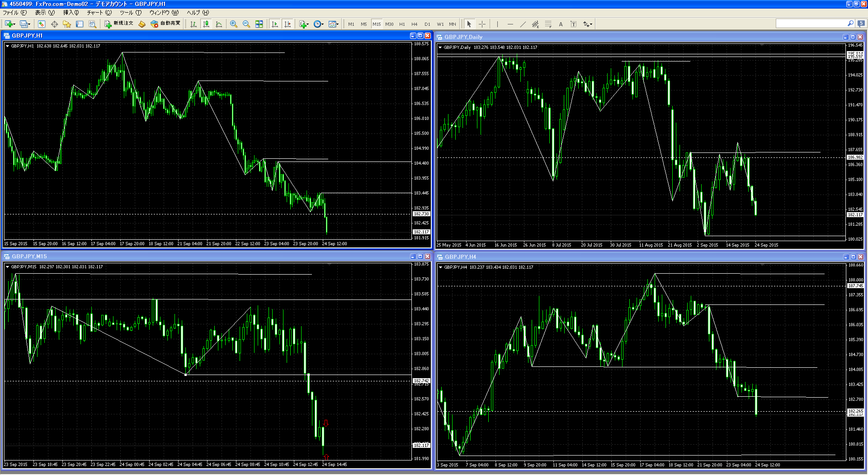
Task: Toggle the AutoTrading (自動売買) button
Action: coord(165,24)
